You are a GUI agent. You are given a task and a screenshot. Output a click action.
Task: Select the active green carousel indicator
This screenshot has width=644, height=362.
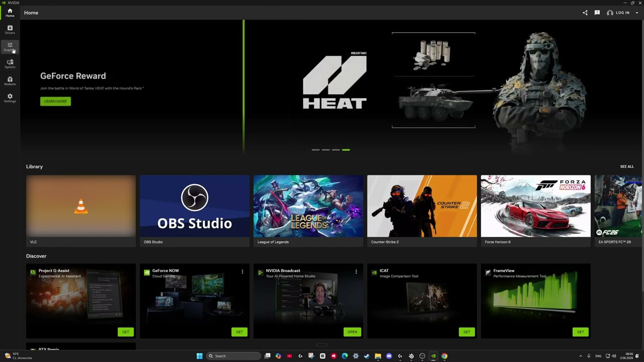(346, 150)
